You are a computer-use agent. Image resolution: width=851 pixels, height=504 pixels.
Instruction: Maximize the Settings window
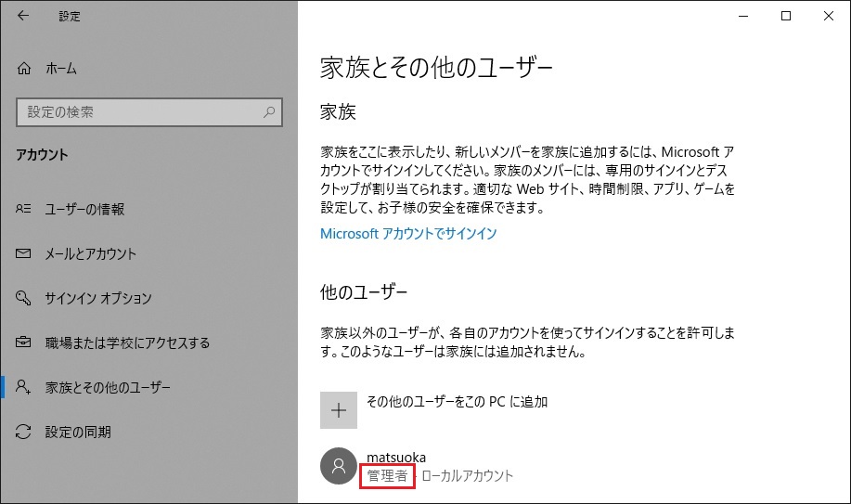click(786, 16)
